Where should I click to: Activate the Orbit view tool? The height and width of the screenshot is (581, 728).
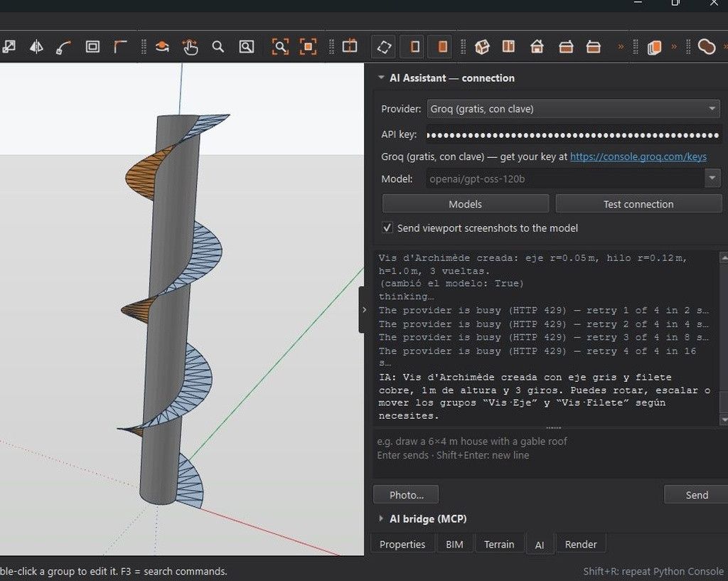pos(162,46)
